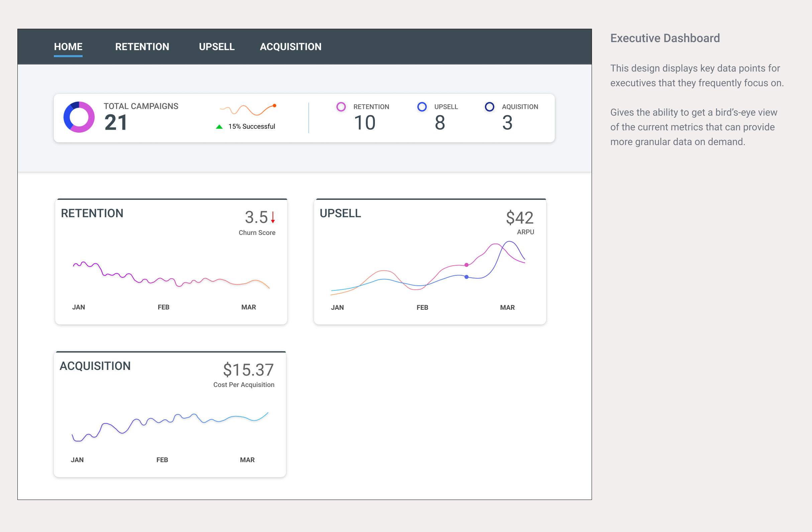Click FEB on the Upsell chart axis
812x532 pixels.
click(x=422, y=308)
